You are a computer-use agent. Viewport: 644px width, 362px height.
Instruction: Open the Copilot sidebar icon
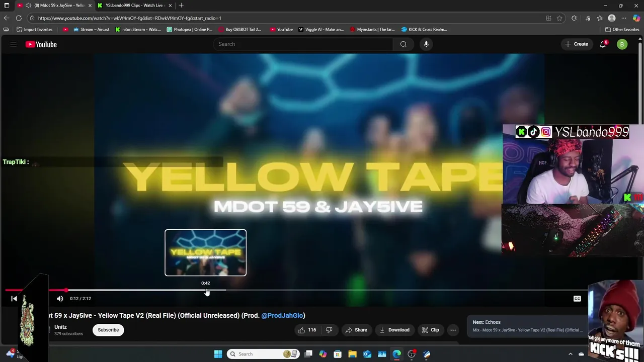tap(636, 18)
